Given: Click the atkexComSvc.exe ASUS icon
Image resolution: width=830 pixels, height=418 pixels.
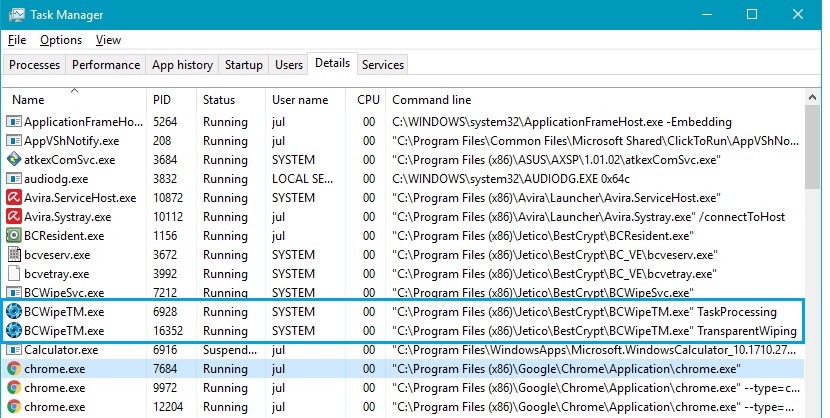Looking at the screenshot, I should point(14,160).
